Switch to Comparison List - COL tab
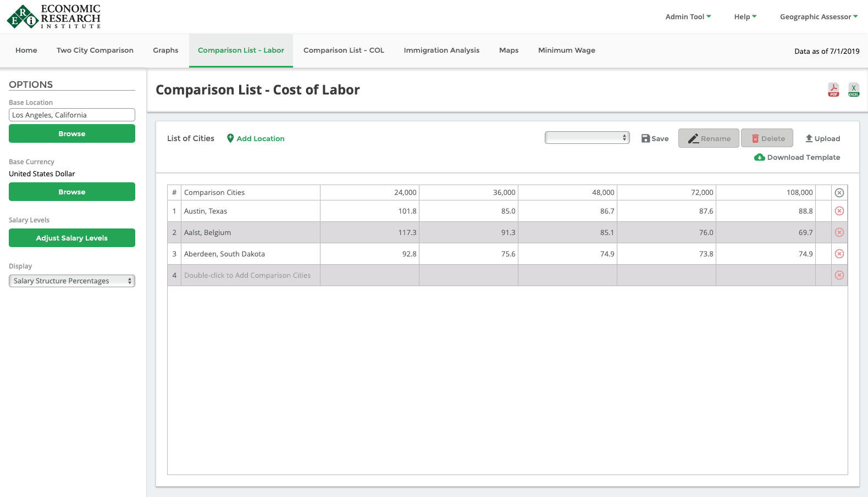868x497 pixels. [x=344, y=51]
